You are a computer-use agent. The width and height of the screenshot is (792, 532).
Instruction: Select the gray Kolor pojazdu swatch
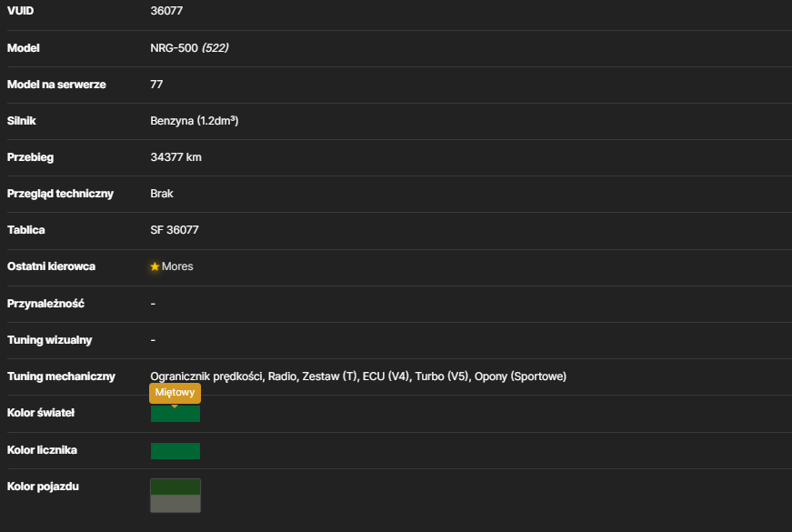(x=175, y=504)
